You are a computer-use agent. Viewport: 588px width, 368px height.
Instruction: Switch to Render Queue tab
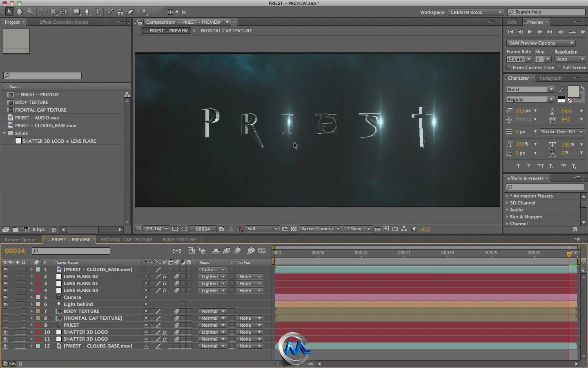(x=20, y=240)
